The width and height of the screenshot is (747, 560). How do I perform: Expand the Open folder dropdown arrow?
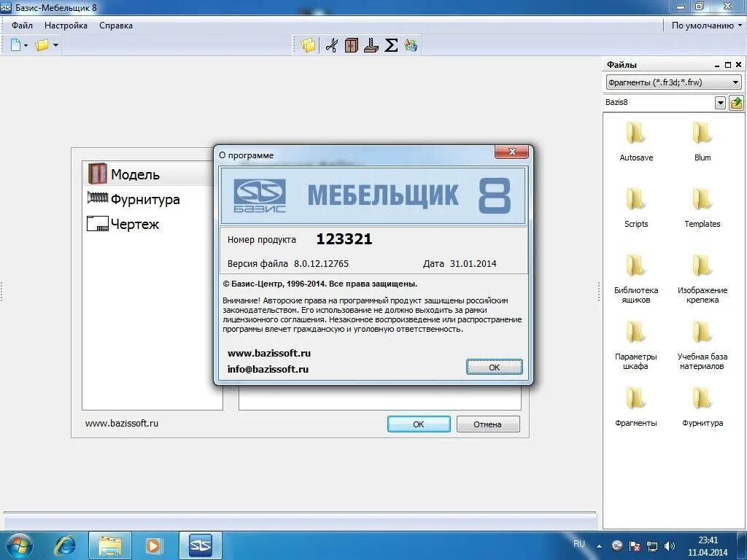[x=55, y=45]
